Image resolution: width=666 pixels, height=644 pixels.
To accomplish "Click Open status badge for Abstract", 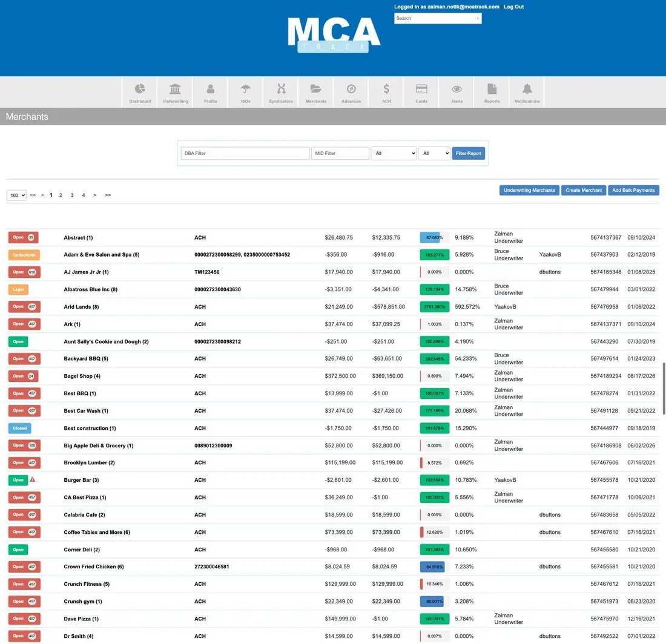I will point(24,237).
